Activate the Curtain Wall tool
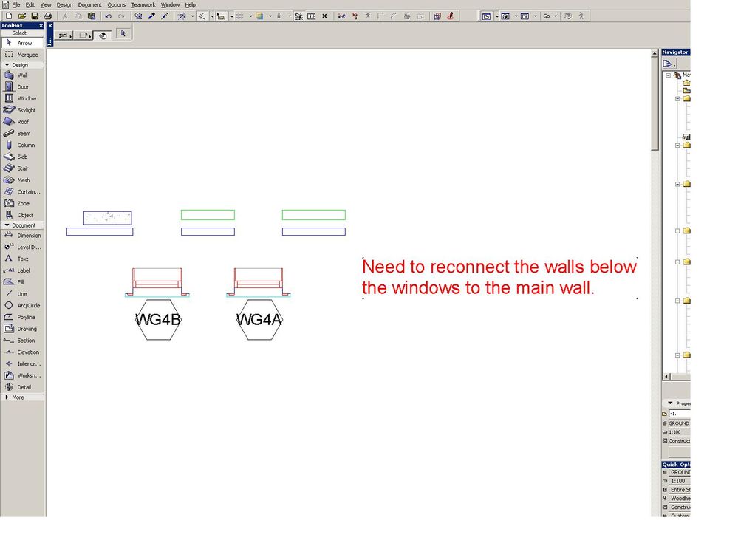Viewport: 738px width, 560px height. tap(22, 191)
